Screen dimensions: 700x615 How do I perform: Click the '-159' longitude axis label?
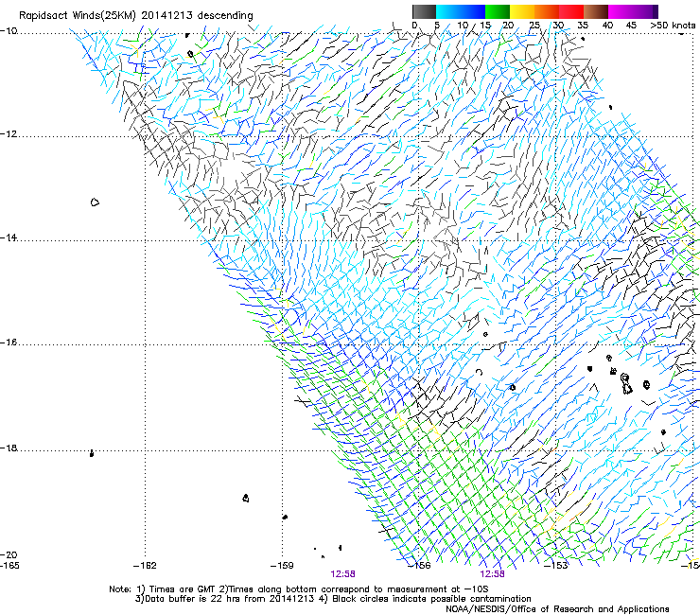[x=282, y=566]
